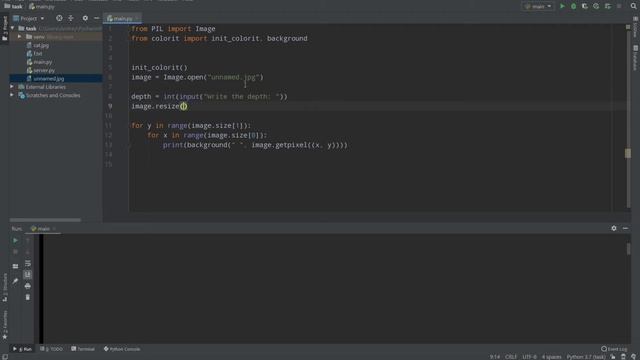The width and height of the screenshot is (640, 360).
Task: Click the Python 3.7 (task) interpreter status
Action: (586, 357)
